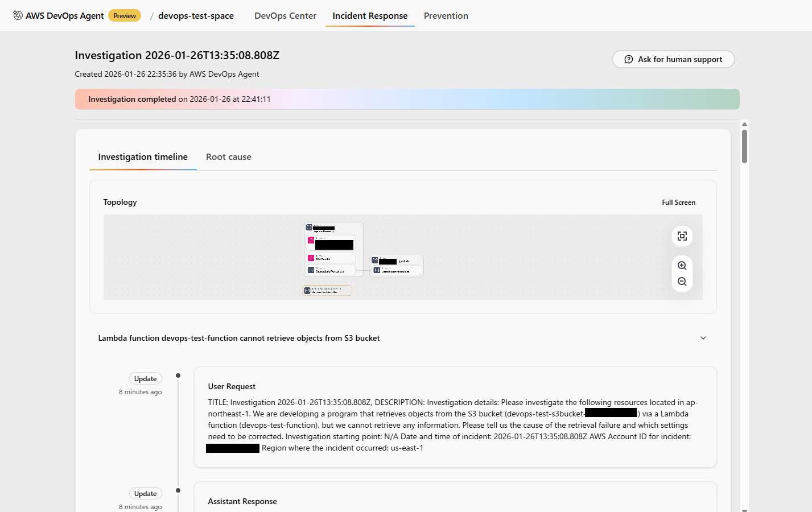812x512 pixels.
Task: Switch to the Root cause tab
Action: pos(228,157)
